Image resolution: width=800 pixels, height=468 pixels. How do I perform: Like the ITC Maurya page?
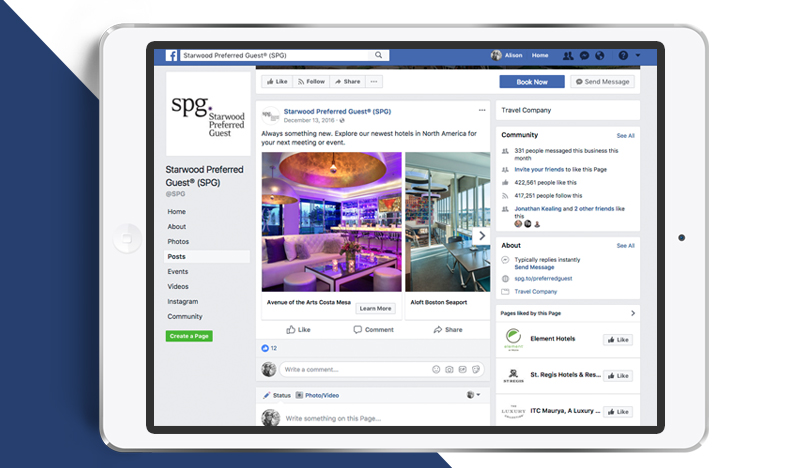618,411
